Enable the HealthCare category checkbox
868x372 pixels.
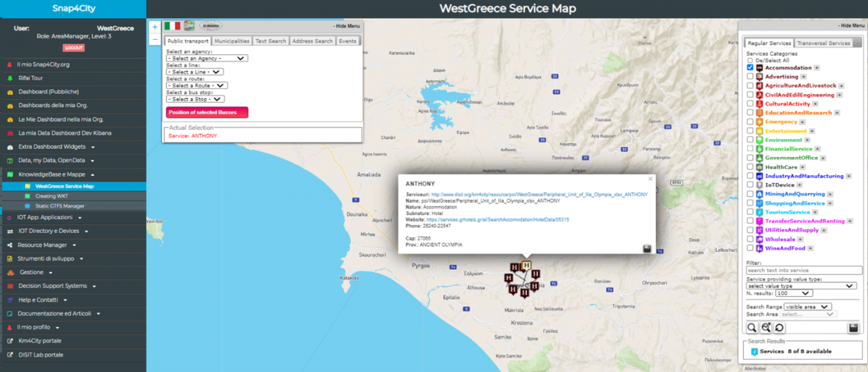(750, 166)
